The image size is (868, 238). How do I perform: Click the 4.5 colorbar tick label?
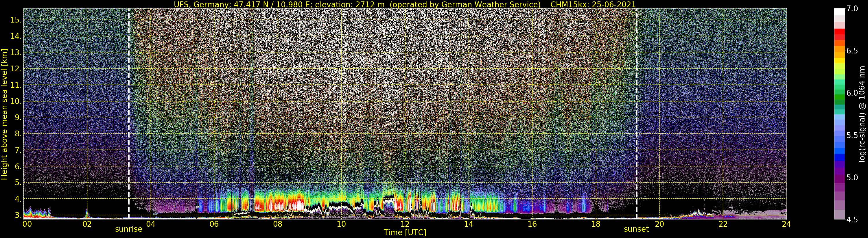click(x=852, y=220)
